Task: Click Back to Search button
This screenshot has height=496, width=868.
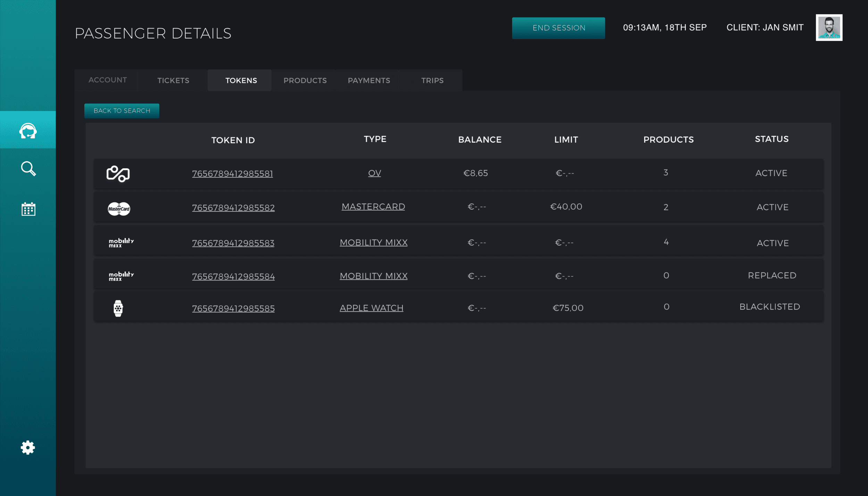Action: (122, 111)
